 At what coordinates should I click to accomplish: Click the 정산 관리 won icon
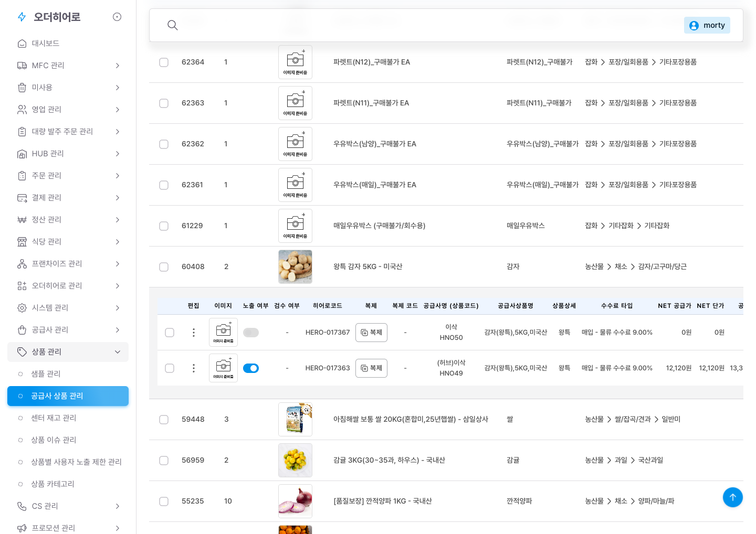click(22, 220)
